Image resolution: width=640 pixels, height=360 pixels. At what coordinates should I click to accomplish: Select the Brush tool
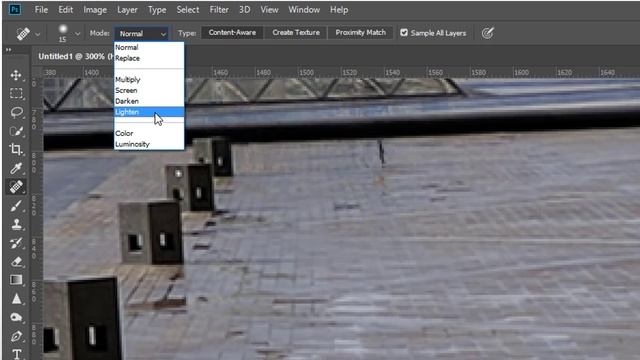coord(16,206)
